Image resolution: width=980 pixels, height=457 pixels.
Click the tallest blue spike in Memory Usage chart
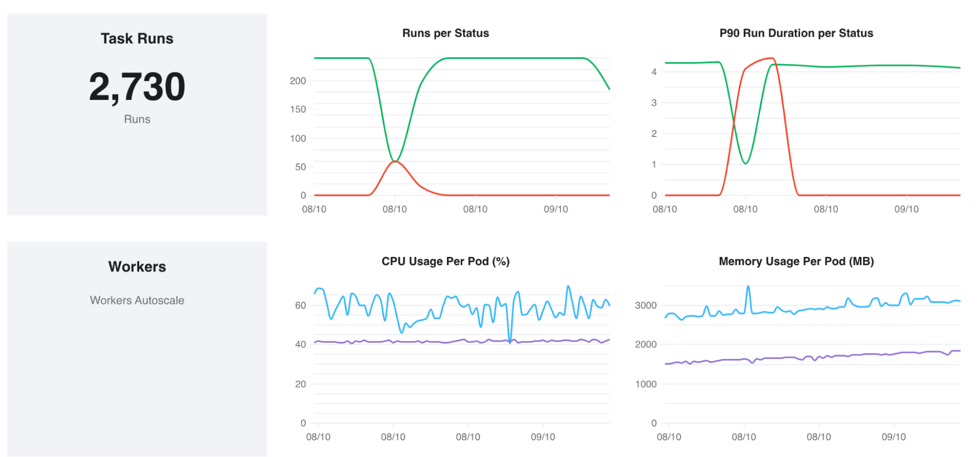[748, 287]
